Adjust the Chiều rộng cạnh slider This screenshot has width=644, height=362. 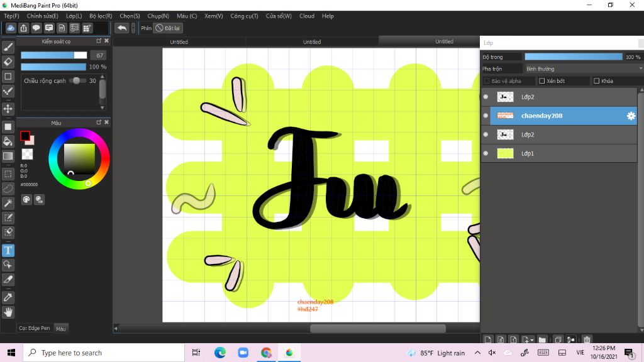click(x=77, y=81)
